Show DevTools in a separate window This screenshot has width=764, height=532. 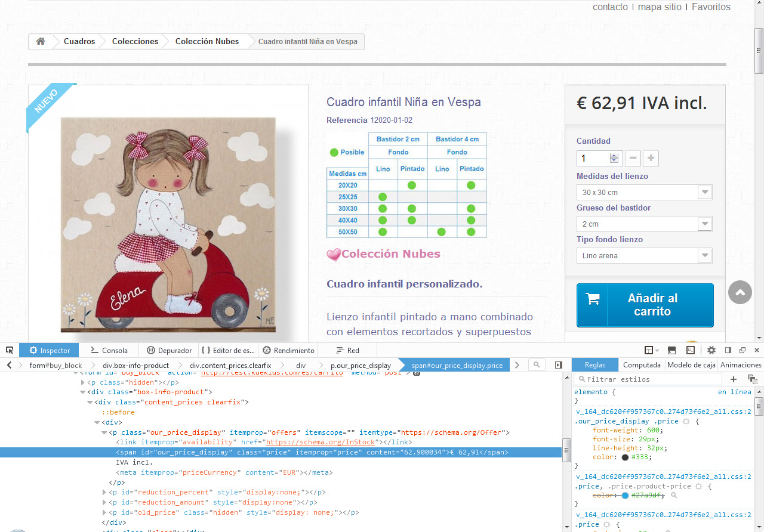743,350
